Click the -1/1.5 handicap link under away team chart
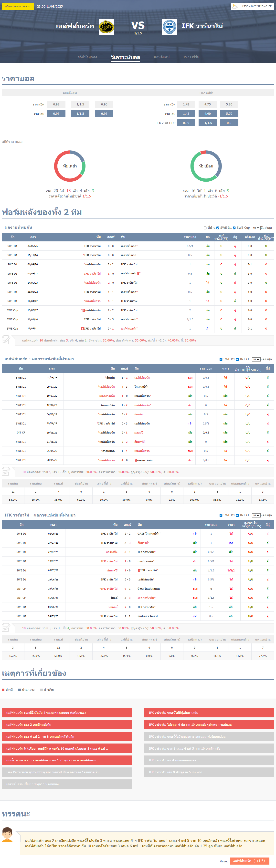 click(x=223, y=196)
